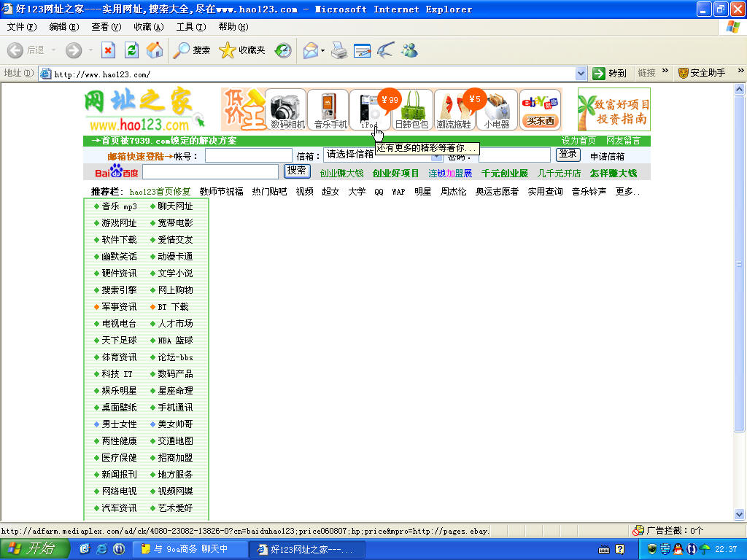This screenshot has width=747, height=560.
Task: Open the Search (搜索) toolbar button
Action: click(x=192, y=50)
